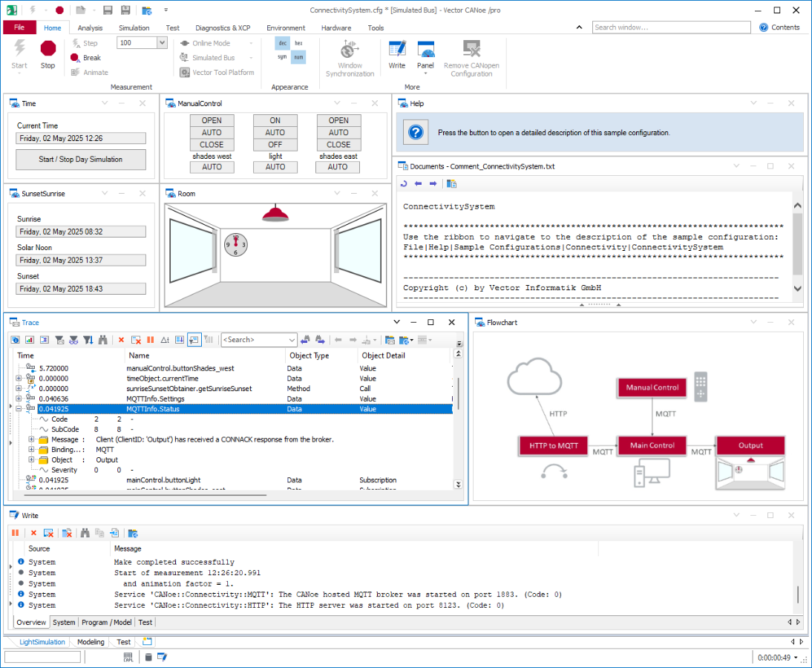Image resolution: width=812 pixels, height=668 pixels.
Task: Click the Documents window vertical scrollbar thumb
Action: pyautogui.click(x=797, y=243)
